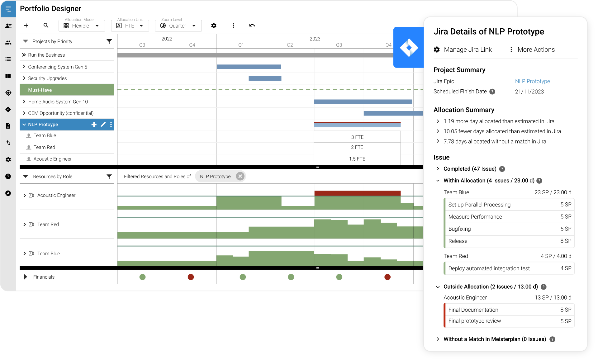Expand '1.19 more day allocated' summary

[438, 121]
